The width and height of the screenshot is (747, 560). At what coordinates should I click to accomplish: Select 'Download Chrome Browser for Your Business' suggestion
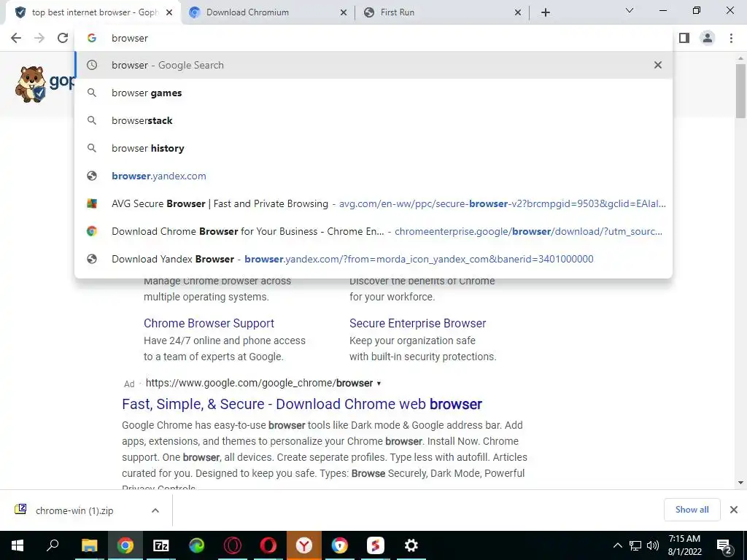(x=373, y=231)
